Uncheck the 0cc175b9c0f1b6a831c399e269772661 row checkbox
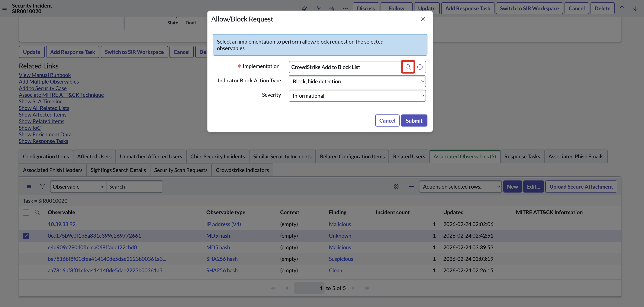Viewport: 644px width, 307px height. 26,236
